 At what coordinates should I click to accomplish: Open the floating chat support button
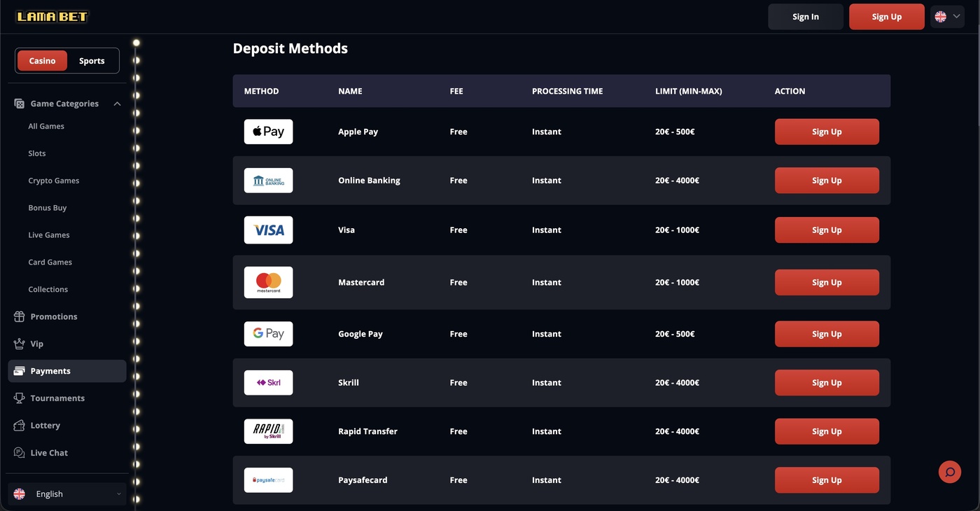(950, 472)
